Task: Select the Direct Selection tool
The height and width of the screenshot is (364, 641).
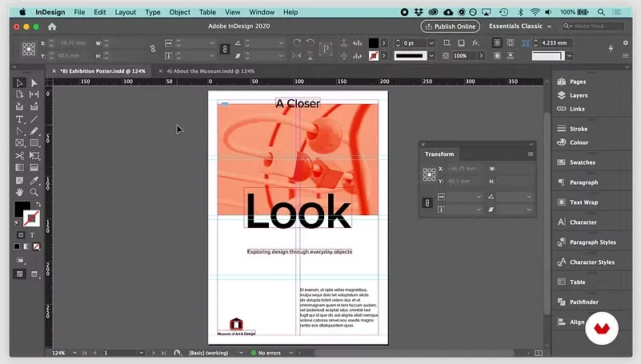Action: click(x=34, y=83)
